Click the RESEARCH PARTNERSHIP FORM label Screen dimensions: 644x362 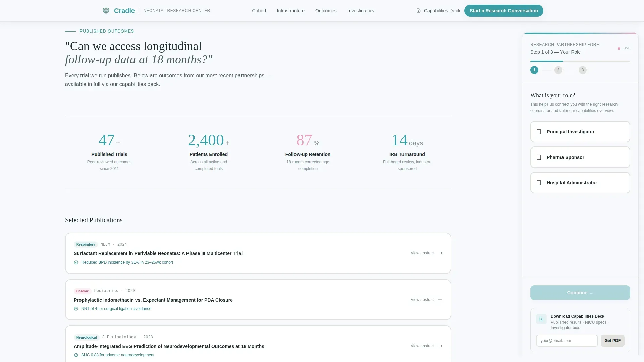coord(565,45)
